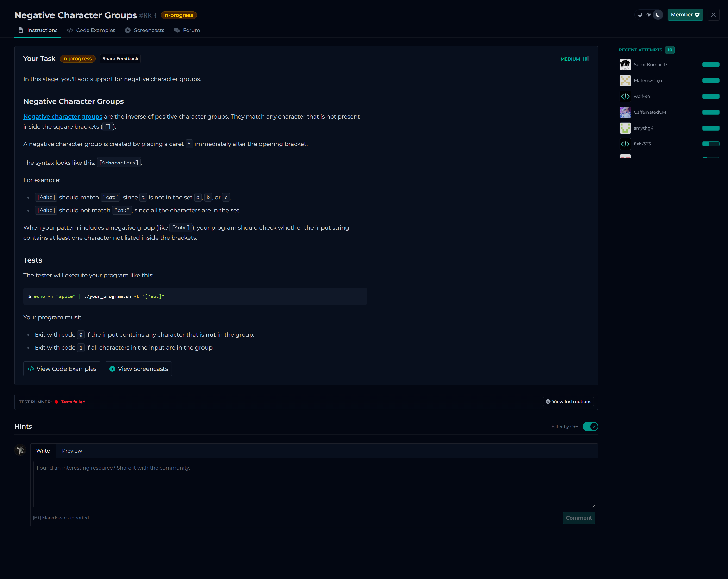728x579 pixels.
Task: Click the MEDIUM difficulty bars icon
Action: pyautogui.click(x=586, y=59)
